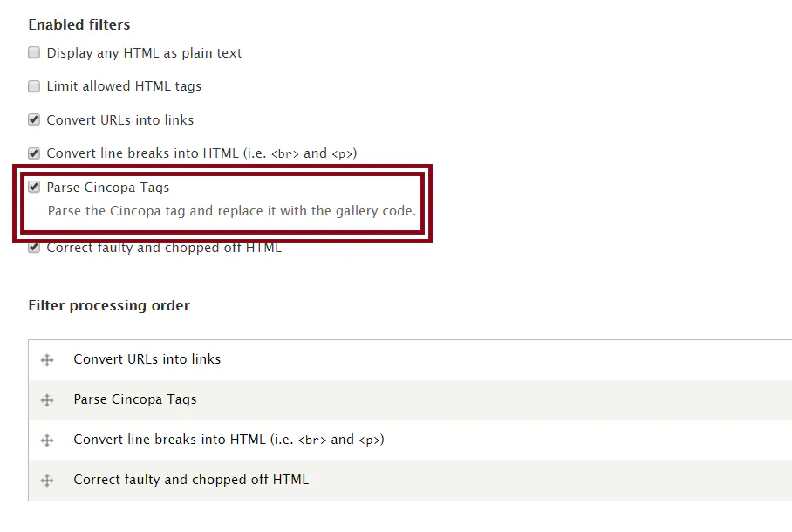Select Convert URLs into links in processing order

pyautogui.click(x=410, y=359)
